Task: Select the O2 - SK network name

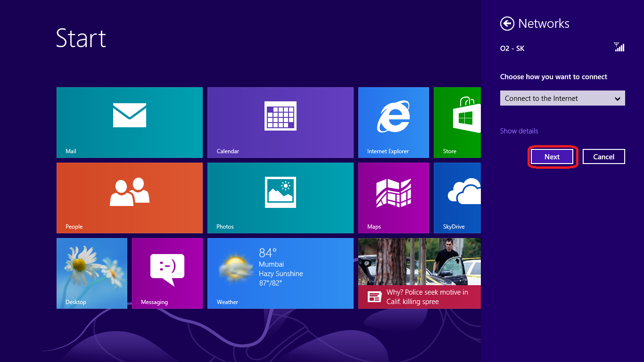Action: (512, 49)
